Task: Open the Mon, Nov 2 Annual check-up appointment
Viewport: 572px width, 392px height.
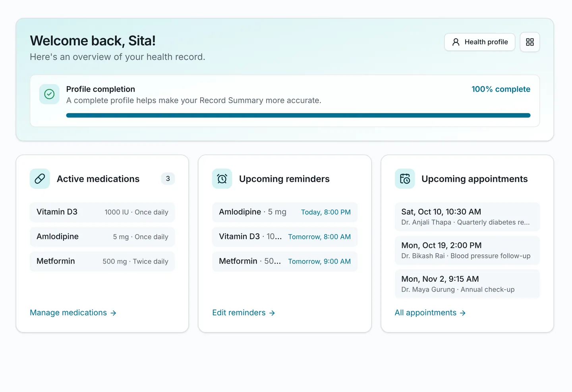Action: tap(467, 284)
